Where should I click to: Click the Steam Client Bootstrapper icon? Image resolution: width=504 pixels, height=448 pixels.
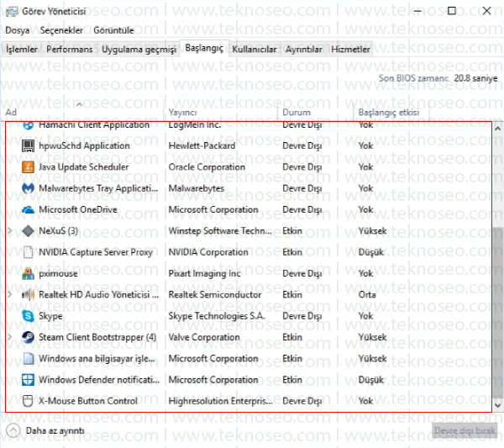(28, 337)
